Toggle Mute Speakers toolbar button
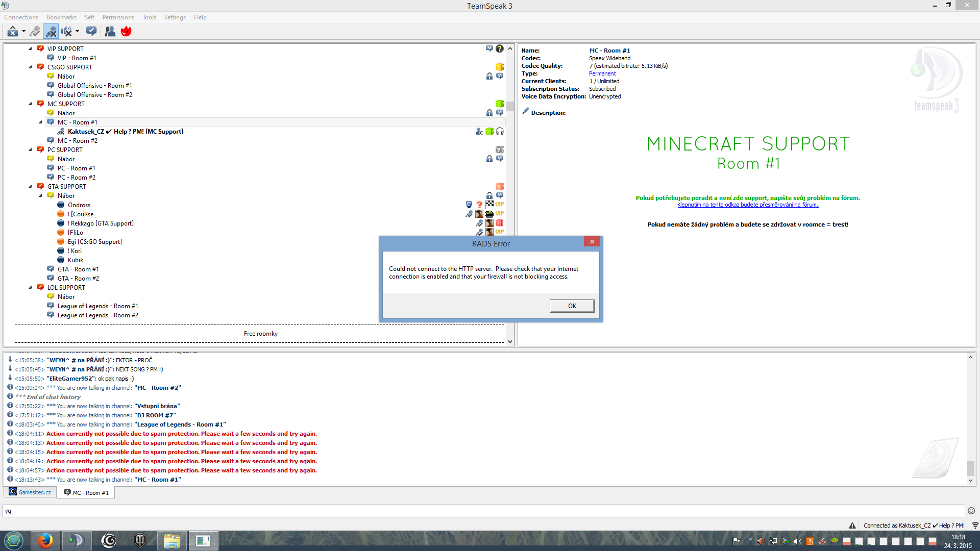 (x=66, y=32)
